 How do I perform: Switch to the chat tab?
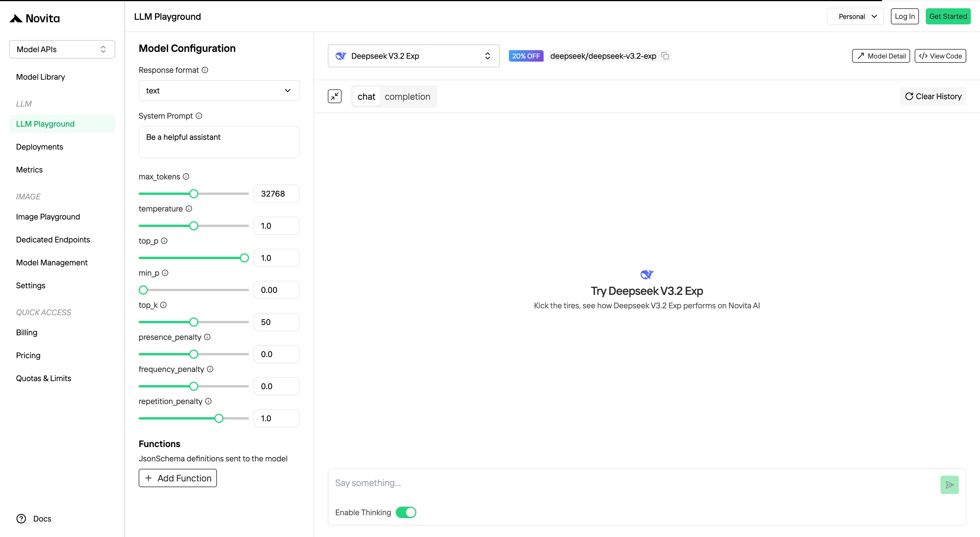pos(366,97)
